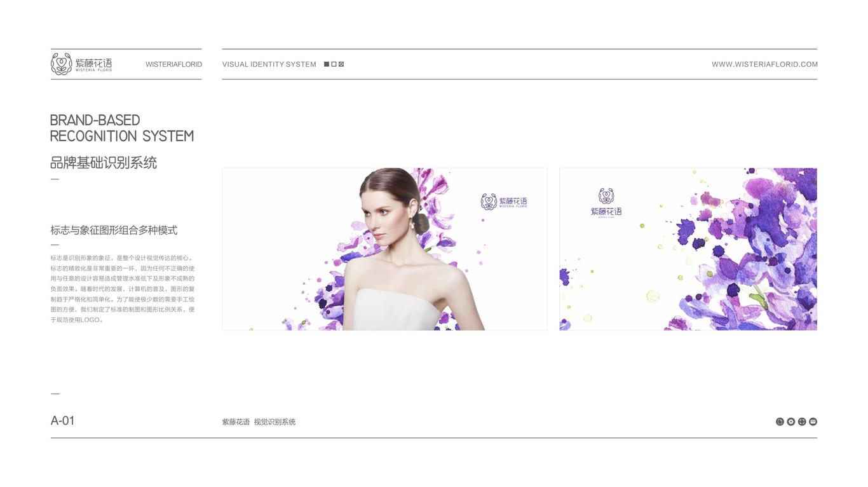Select the banner image with the woman
Image resolution: width=868 pixels, height=487 pixels.
click(384, 249)
